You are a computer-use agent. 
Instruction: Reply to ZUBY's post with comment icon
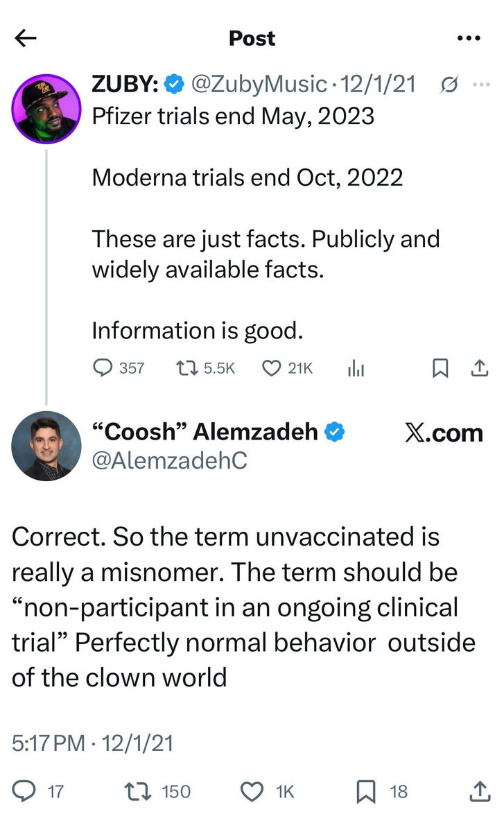[x=102, y=368]
